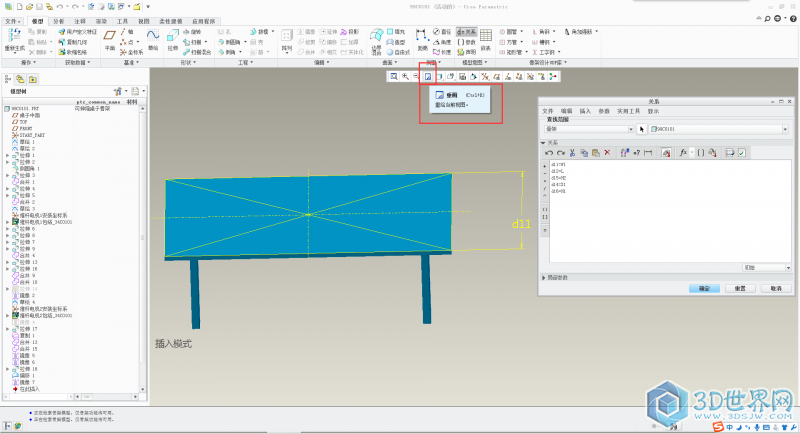Expand the 编辑 ribbon group

pyautogui.click(x=321, y=62)
